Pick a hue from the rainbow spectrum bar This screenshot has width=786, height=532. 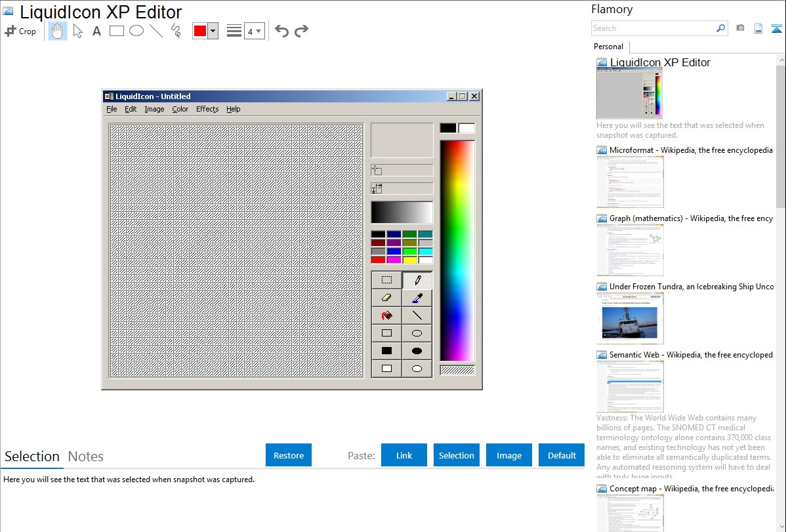[457, 251]
